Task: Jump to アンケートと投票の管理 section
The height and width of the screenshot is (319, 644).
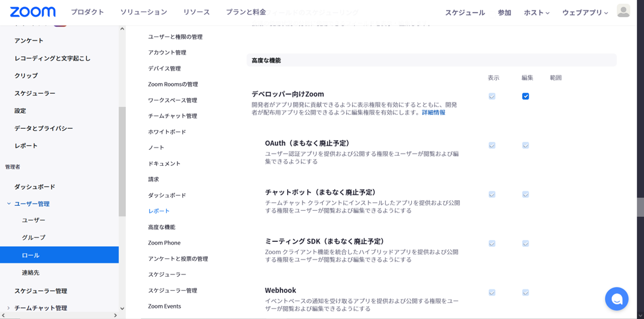Action: coord(178,259)
